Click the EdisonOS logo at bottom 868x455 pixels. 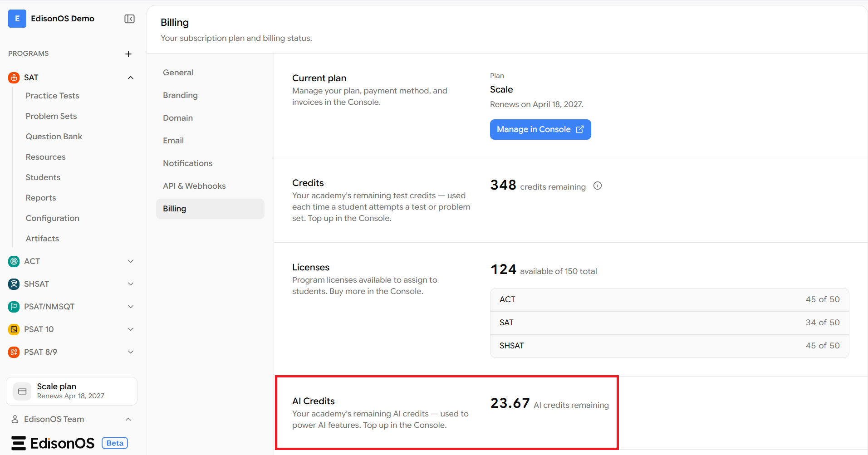click(x=53, y=443)
